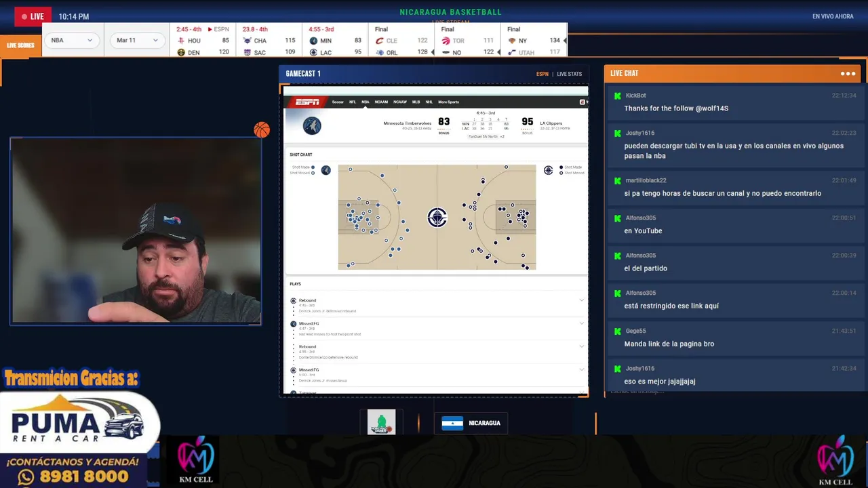Click the Houston Rockets logo icon

180,41
